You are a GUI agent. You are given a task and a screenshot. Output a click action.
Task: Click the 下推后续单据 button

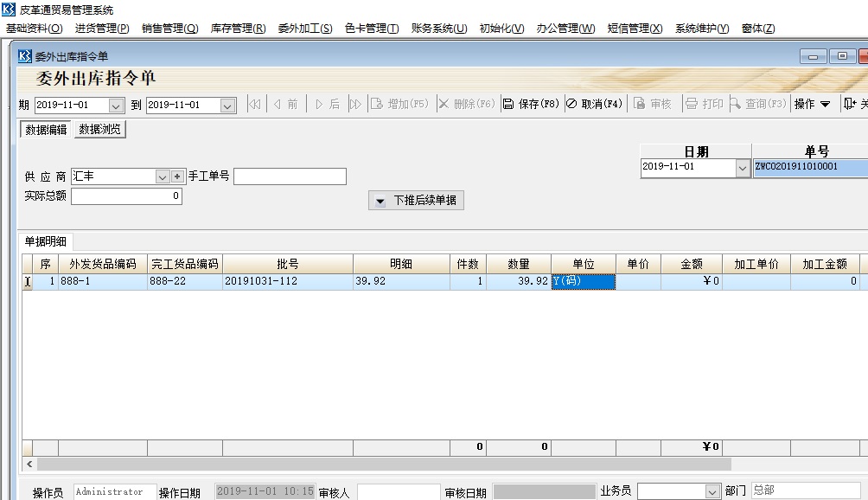416,199
